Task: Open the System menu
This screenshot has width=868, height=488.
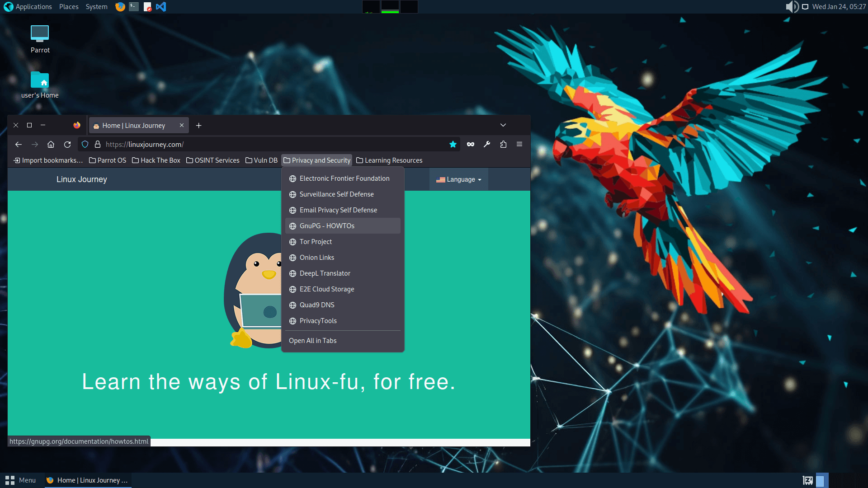Action: [96, 7]
